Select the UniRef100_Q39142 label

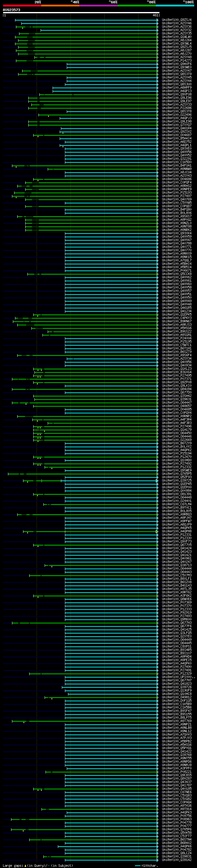(176, 860)
